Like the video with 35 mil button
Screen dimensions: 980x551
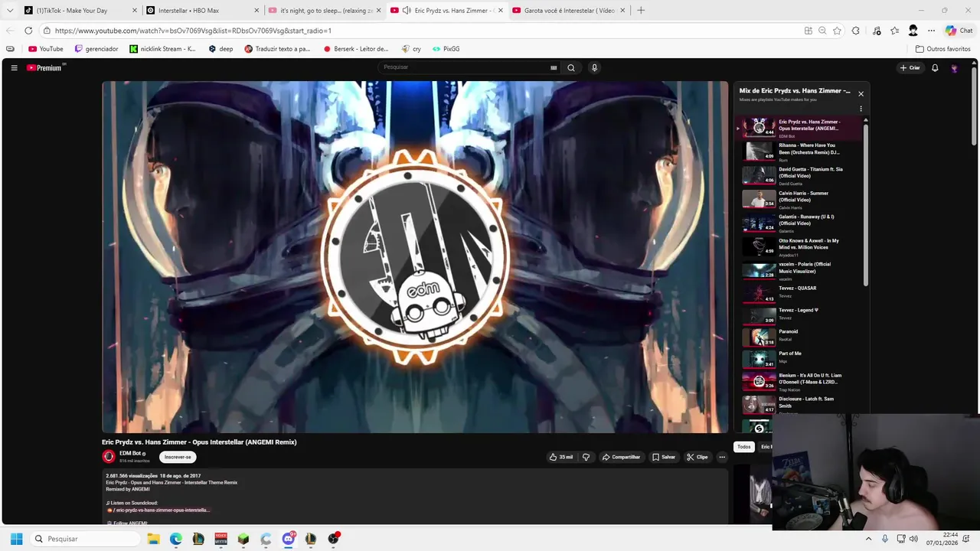pyautogui.click(x=561, y=457)
